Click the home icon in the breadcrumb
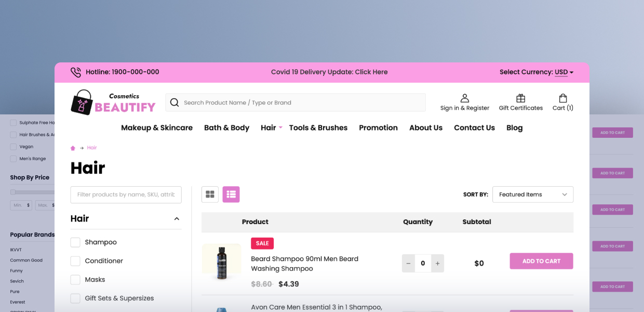644x312 pixels. pos(73,148)
